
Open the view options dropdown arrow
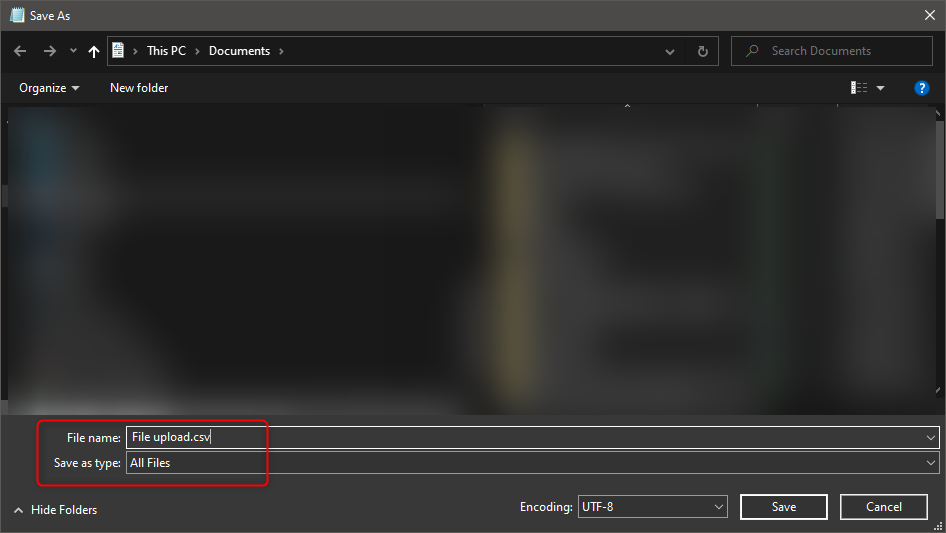pyautogui.click(x=880, y=88)
